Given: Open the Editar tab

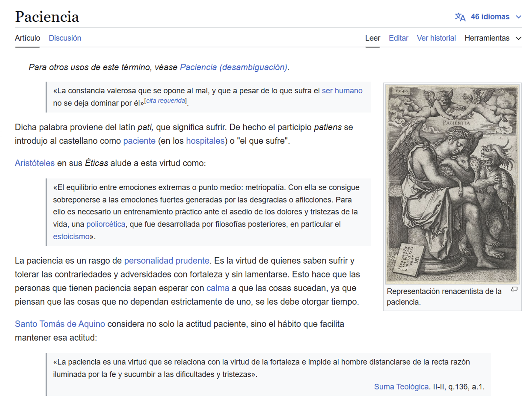Looking at the screenshot, I should (398, 38).
